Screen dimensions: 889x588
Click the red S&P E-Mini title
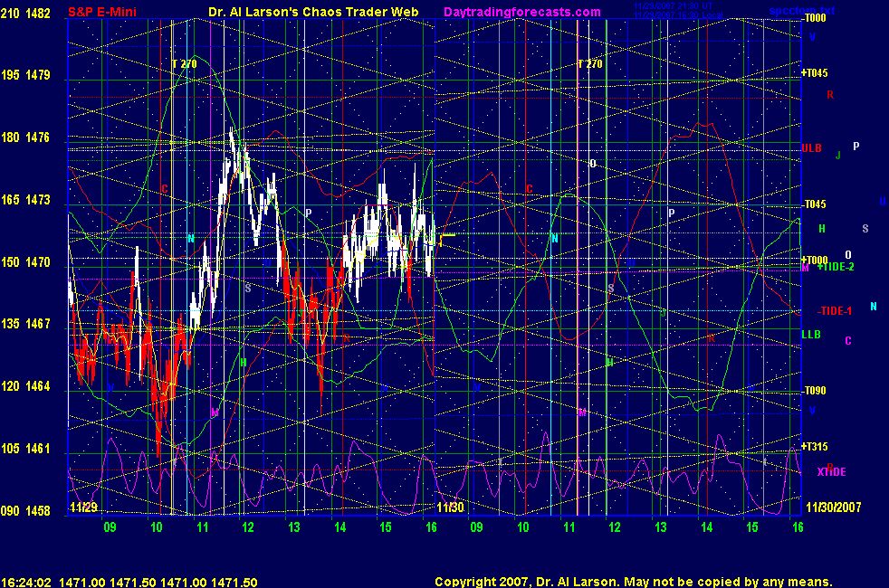(x=102, y=12)
